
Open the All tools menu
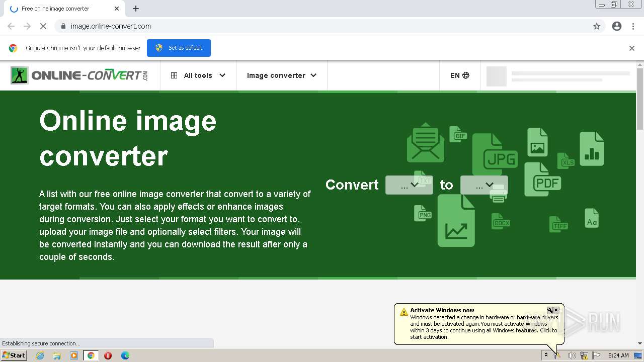coord(198,75)
